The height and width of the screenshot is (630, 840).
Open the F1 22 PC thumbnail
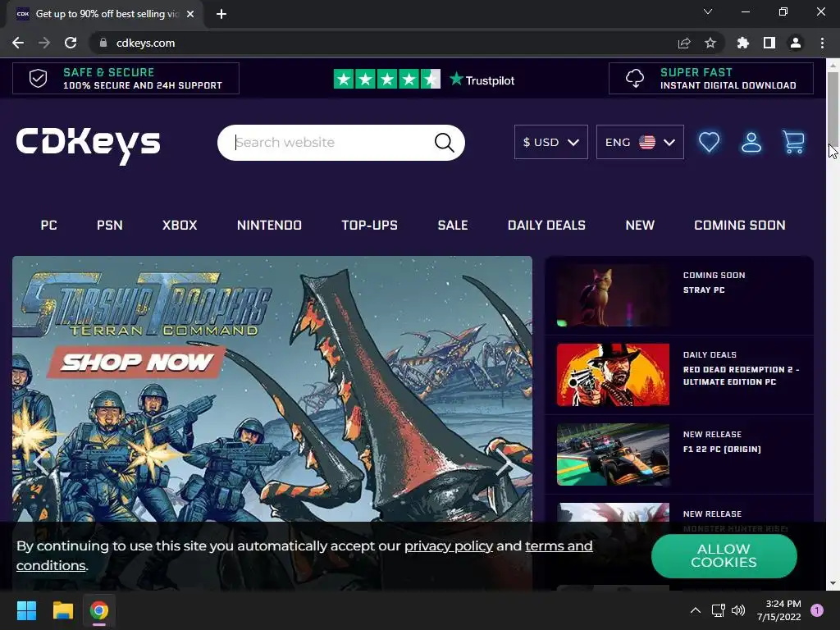pos(613,454)
